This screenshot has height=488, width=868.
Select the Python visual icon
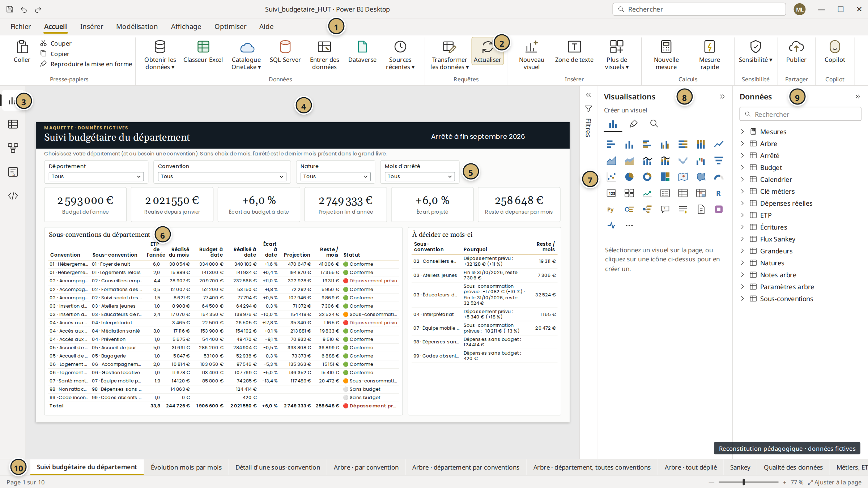[611, 209]
